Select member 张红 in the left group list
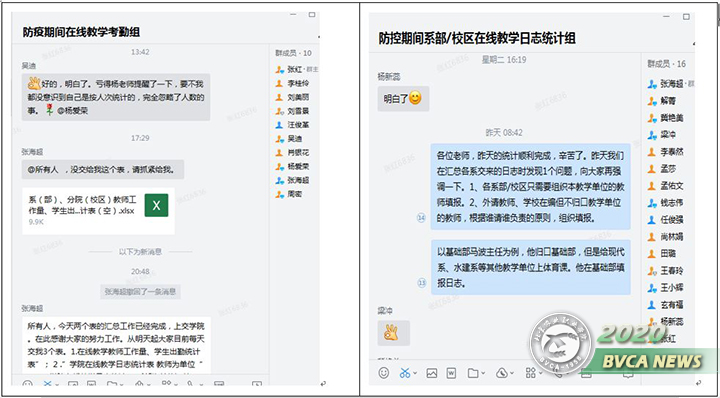Image resolution: width=720 pixels, height=398 pixels. tap(296, 70)
